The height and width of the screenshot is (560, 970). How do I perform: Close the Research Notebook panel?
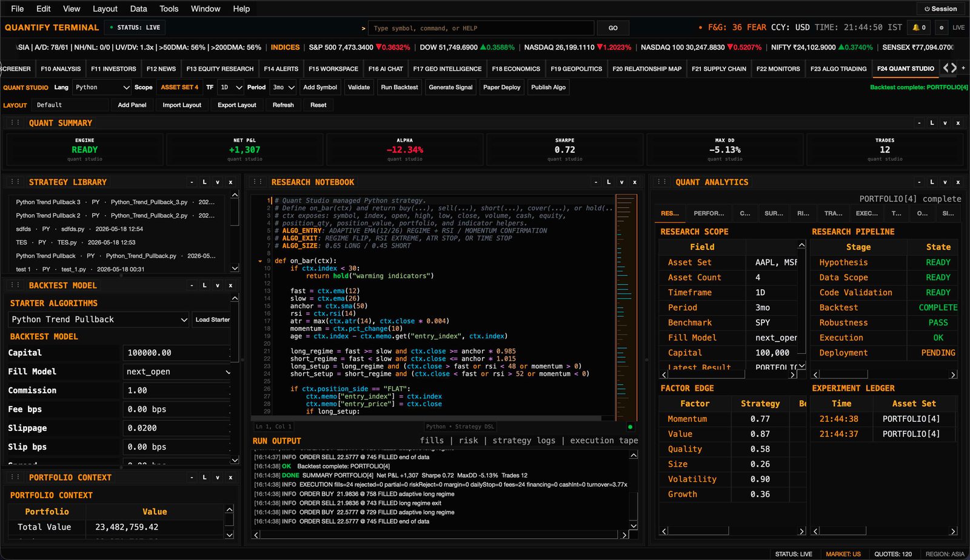point(635,182)
